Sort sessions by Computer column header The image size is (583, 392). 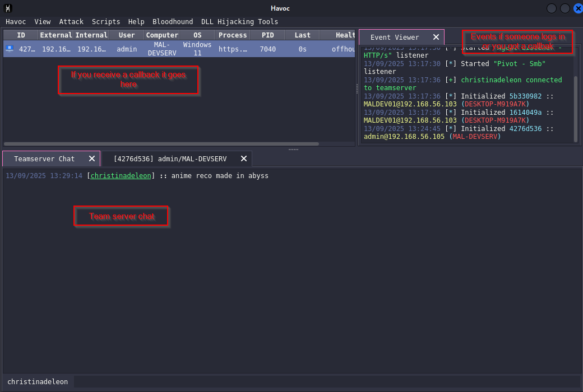click(x=162, y=35)
